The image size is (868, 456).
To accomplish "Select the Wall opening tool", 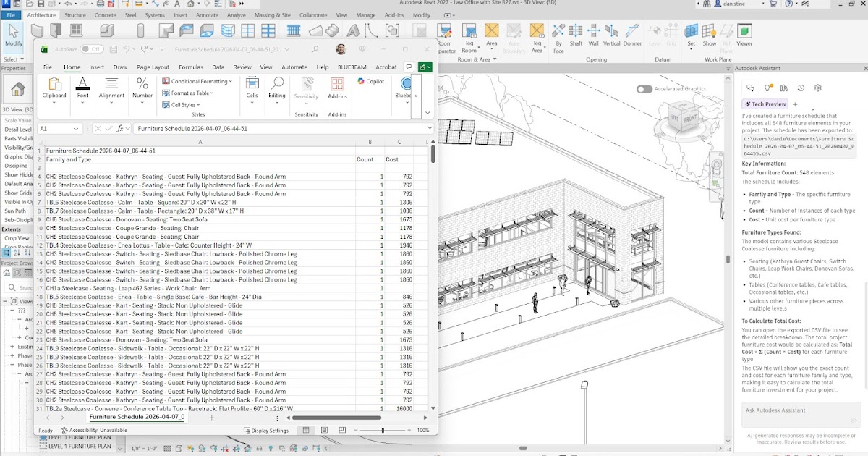I will (593, 35).
